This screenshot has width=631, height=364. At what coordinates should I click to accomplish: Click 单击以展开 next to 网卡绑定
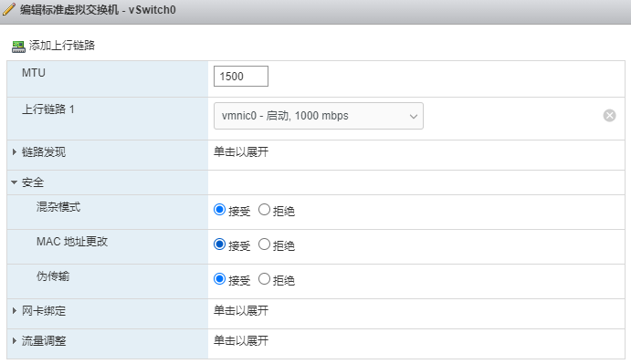[x=241, y=310]
